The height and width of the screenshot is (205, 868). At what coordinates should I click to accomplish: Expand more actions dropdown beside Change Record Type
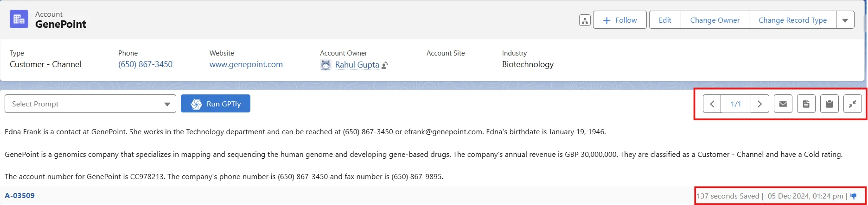pyautogui.click(x=845, y=20)
